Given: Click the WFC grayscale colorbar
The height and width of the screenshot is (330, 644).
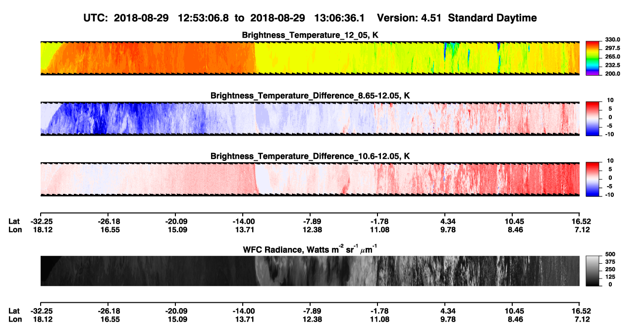Looking at the screenshot, I should point(592,271).
